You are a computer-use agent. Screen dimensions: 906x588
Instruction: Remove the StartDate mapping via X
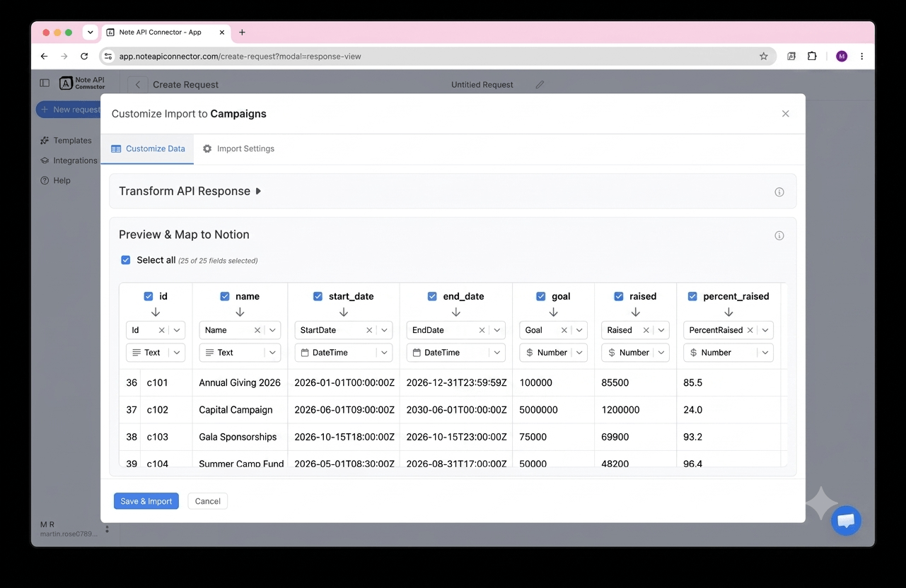369,330
